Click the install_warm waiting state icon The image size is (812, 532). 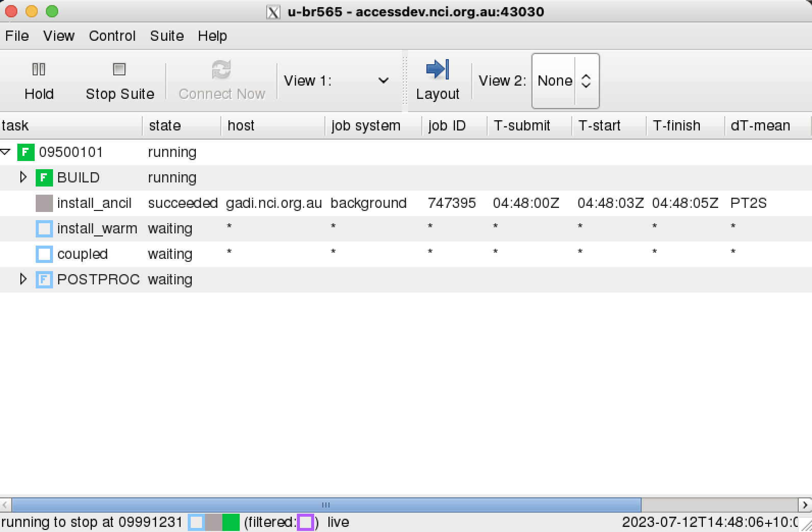(44, 228)
